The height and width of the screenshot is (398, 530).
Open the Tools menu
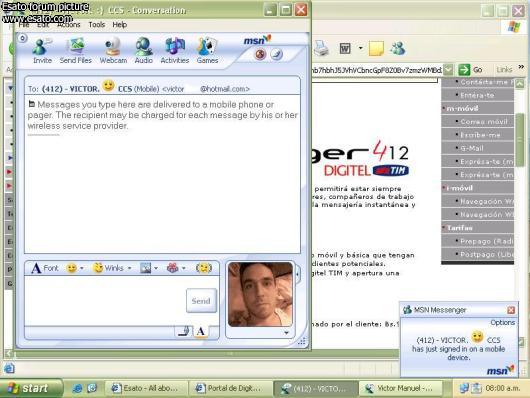(97, 25)
